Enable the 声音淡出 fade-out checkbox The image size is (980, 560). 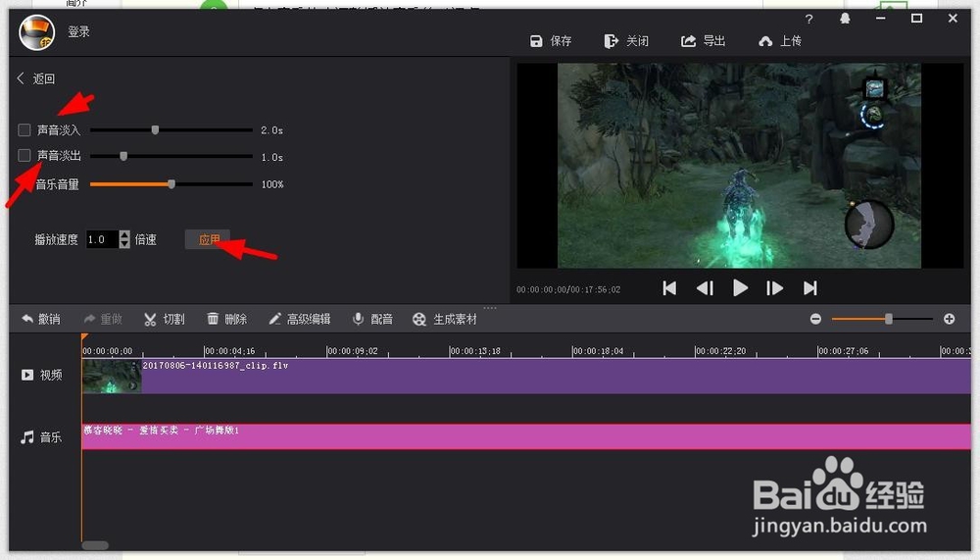(24, 155)
